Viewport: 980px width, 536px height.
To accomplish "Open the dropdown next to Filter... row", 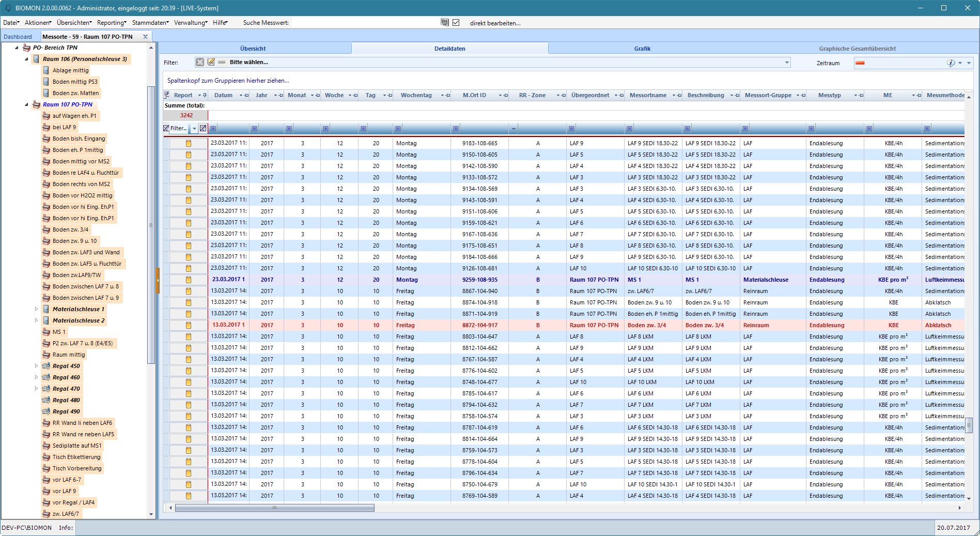I will coord(194,128).
